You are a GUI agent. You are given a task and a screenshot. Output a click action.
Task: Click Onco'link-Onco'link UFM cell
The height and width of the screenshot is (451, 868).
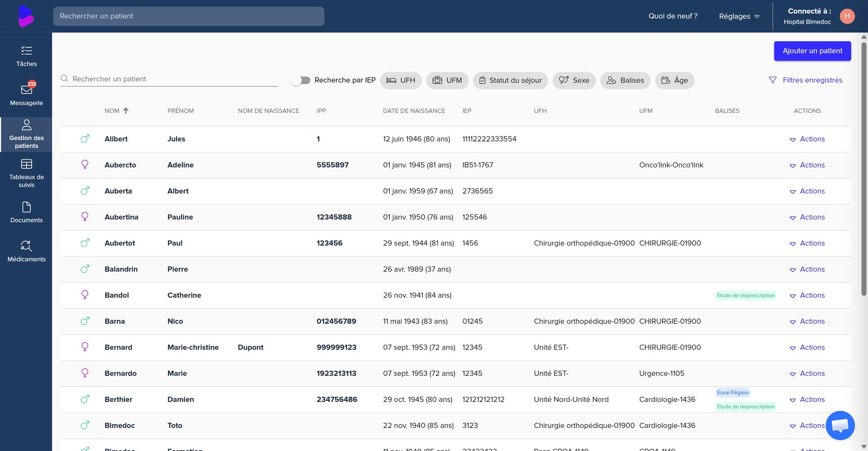(x=671, y=165)
